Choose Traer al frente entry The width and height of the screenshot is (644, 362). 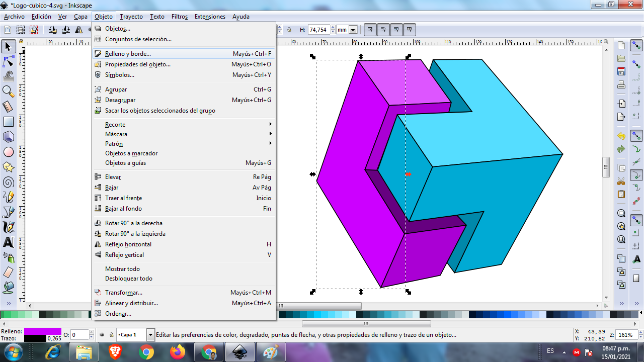coord(184,198)
